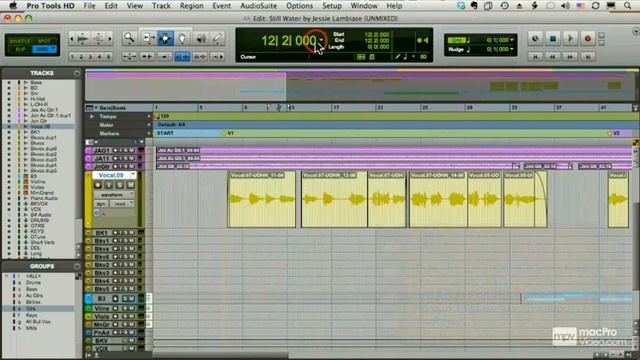Open the Region menu
Image resolution: width=640 pixels, height=360 pixels.
click(x=191, y=6)
